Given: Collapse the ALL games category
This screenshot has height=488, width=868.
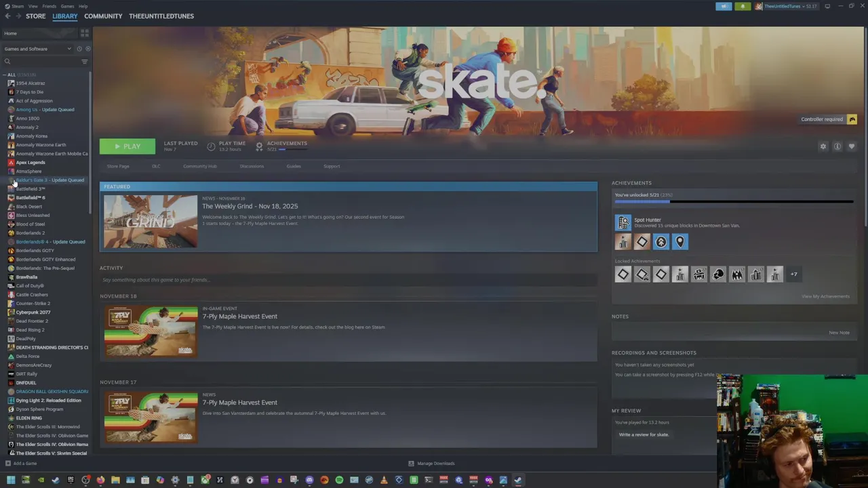Looking at the screenshot, I should (5, 75).
